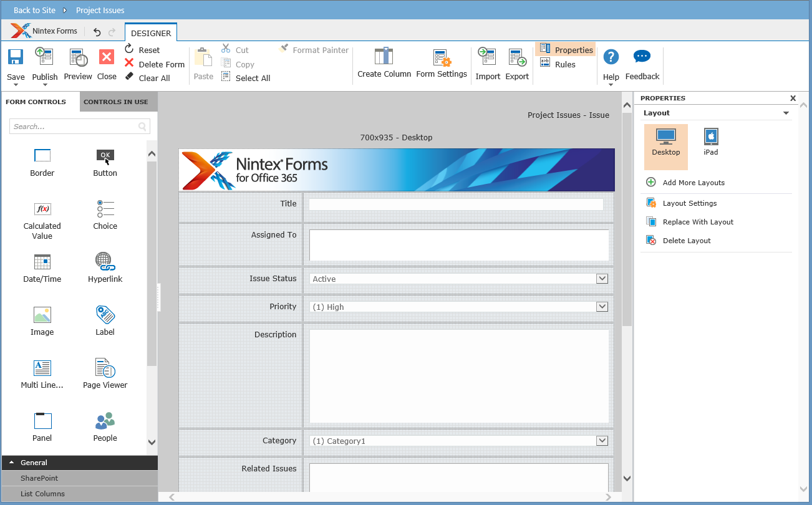Click the Nintex Forms banner image

pos(397,170)
